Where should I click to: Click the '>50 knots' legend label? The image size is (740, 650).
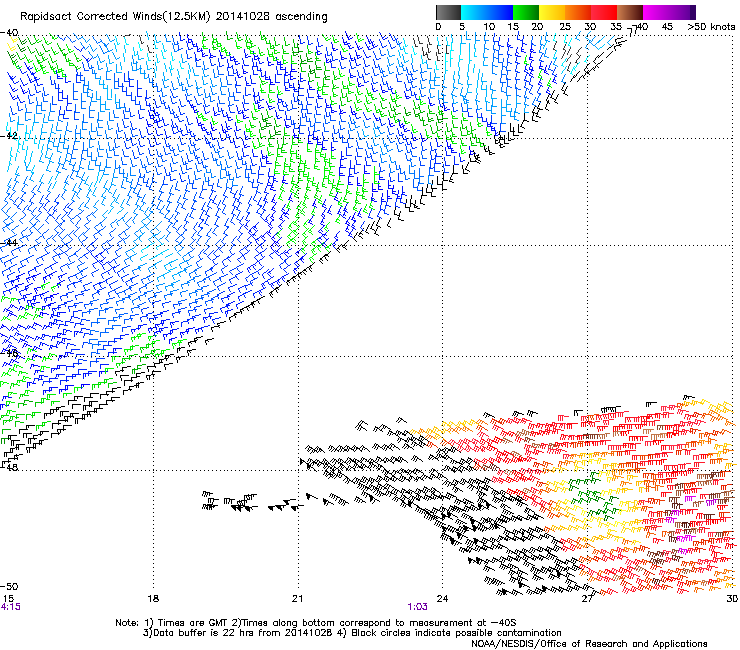[711, 27]
